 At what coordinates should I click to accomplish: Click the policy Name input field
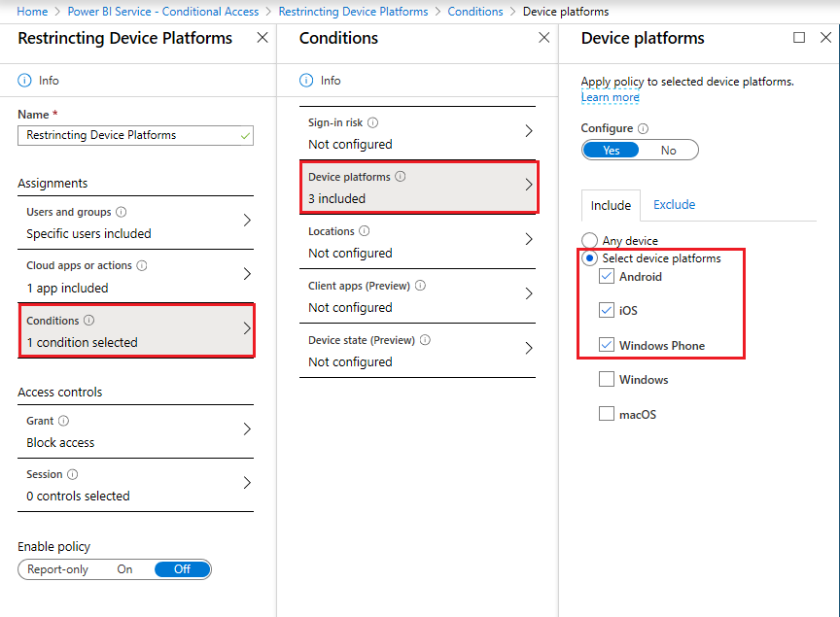pyautogui.click(x=134, y=135)
